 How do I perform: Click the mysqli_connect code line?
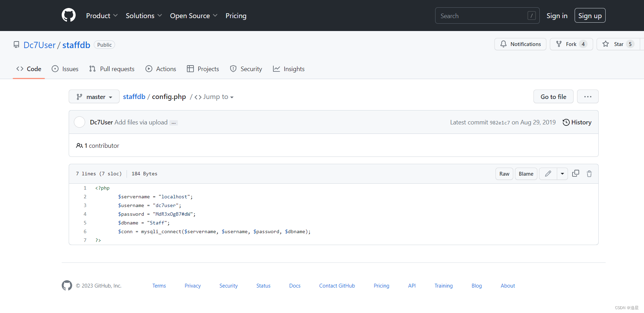(x=214, y=231)
